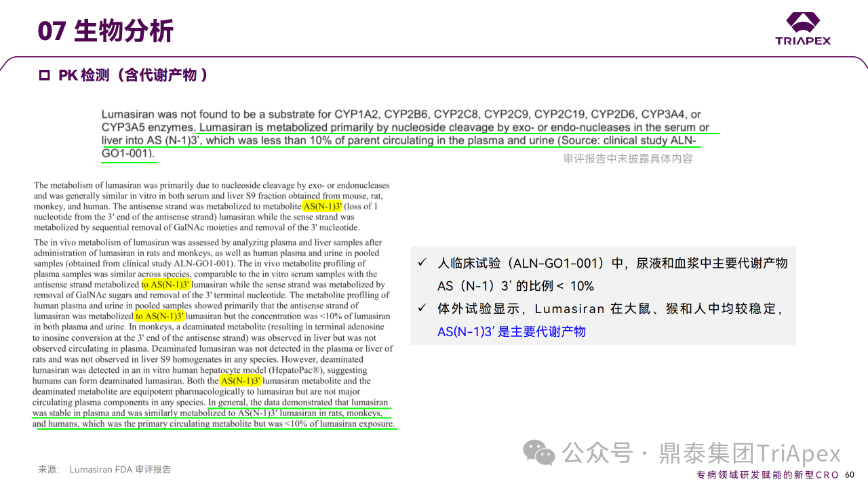Click highlighted AS(N-1)3' after "Both the"
The width and height of the screenshot is (868, 488).
pyautogui.click(x=241, y=381)
